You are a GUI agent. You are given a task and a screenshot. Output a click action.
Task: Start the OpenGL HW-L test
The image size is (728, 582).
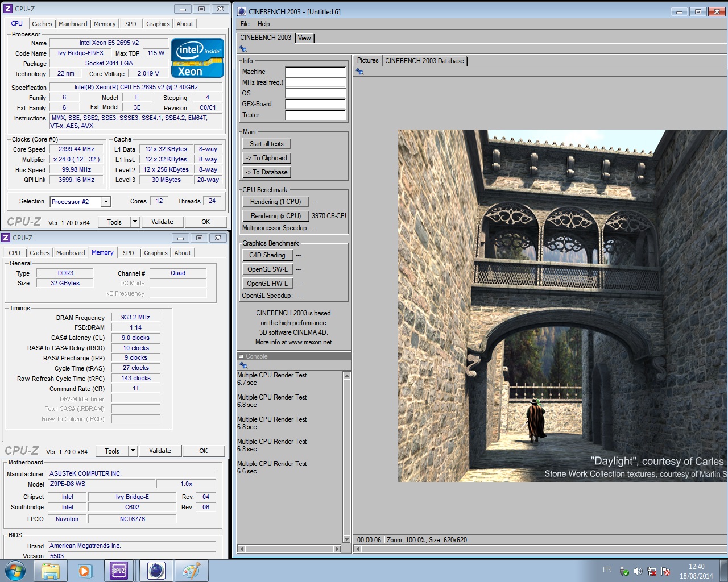pyautogui.click(x=267, y=284)
